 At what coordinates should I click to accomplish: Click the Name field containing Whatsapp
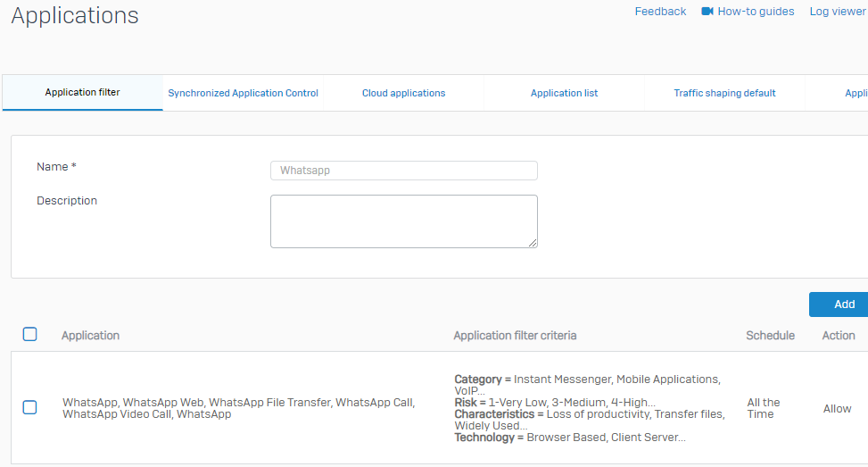403,171
